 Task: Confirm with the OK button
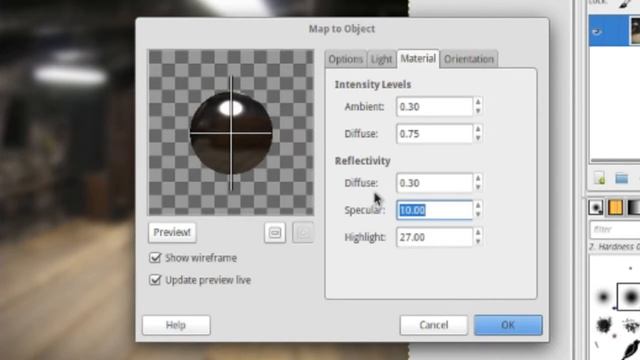click(x=508, y=325)
